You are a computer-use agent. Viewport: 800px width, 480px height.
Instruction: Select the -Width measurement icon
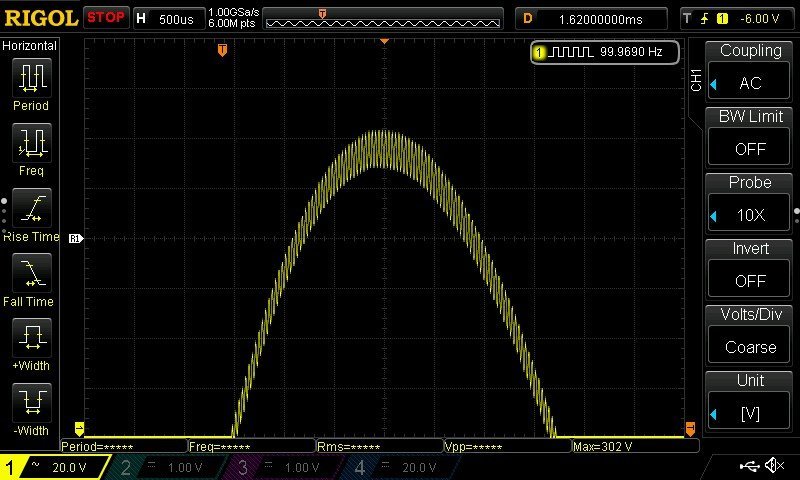click(31, 403)
